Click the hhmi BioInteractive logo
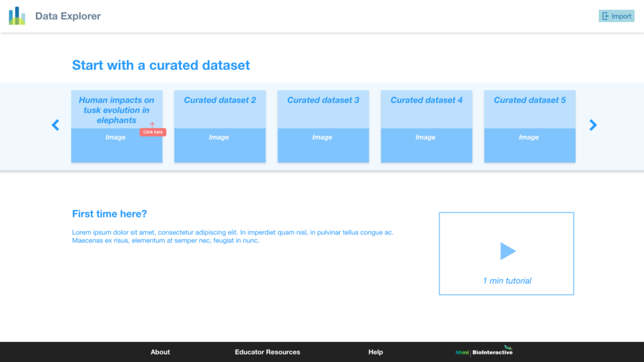The width and height of the screenshot is (644, 362). (x=484, y=351)
